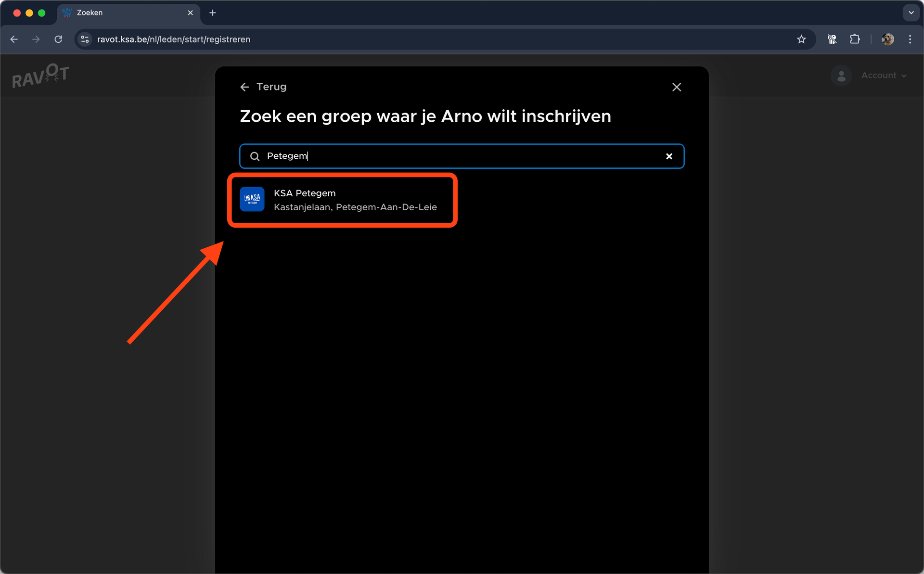
Task: Open the Account dropdown menu
Action: coord(884,76)
